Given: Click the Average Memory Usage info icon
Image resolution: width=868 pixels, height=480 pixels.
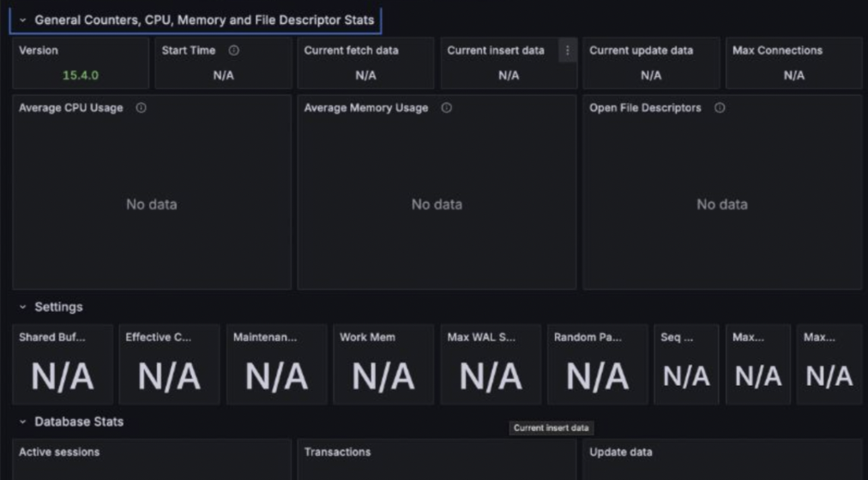Looking at the screenshot, I should tap(446, 108).
